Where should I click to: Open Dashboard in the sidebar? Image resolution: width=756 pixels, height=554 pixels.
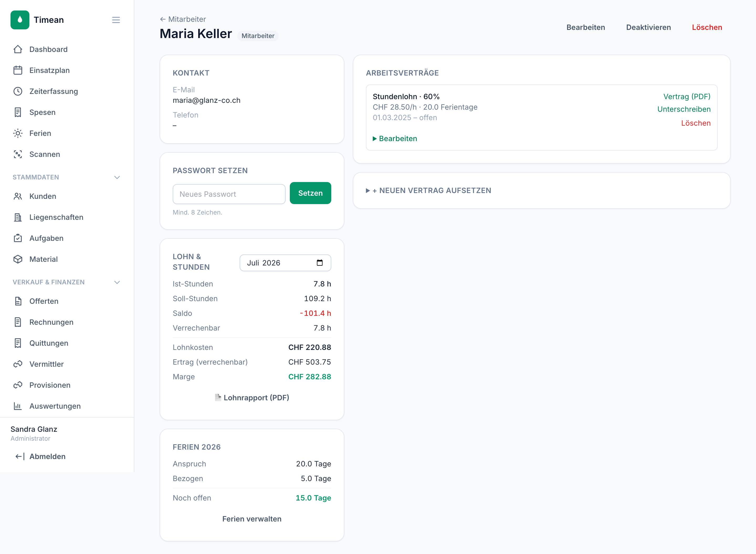point(67,49)
